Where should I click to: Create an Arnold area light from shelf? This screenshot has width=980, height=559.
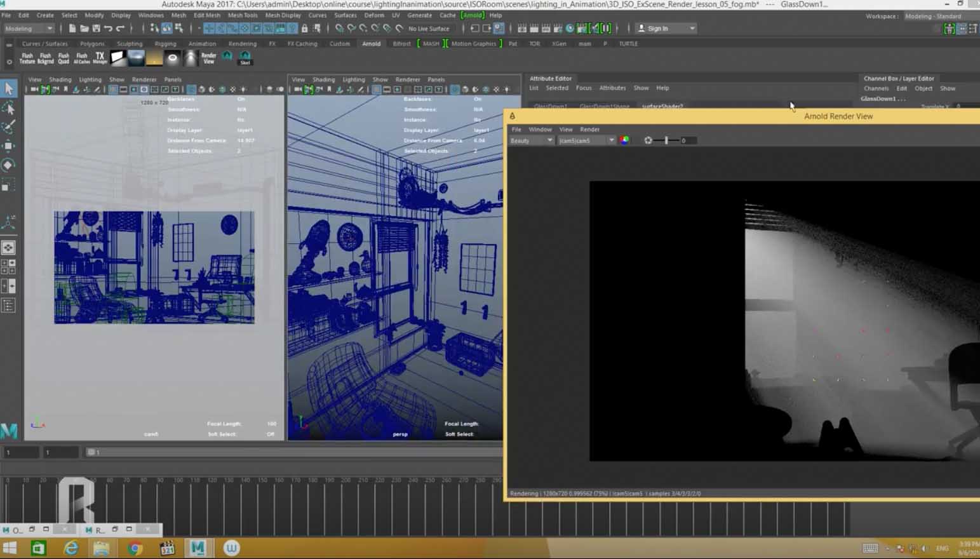coord(118,58)
